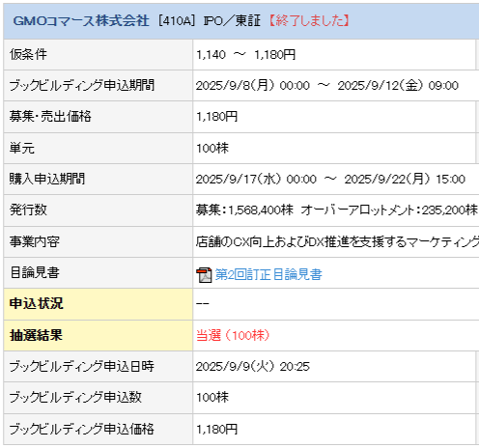
Task: Click the GMOコマース株式会社 company title
Action: point(81,21)
